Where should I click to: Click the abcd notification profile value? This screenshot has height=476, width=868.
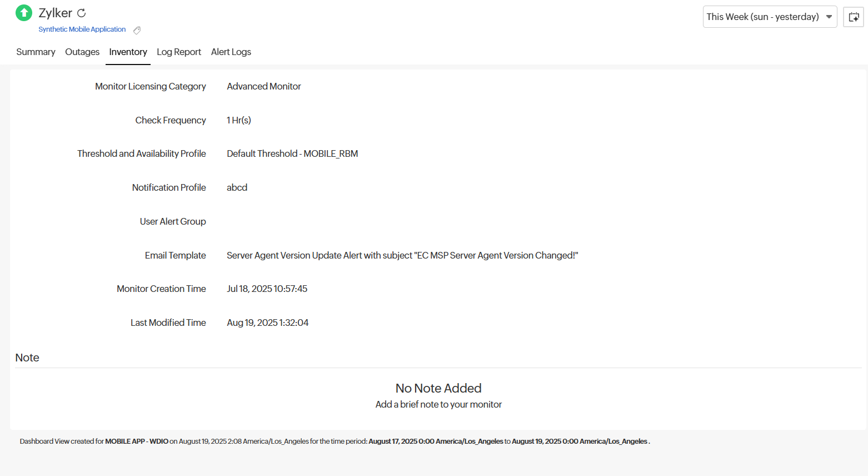(237, 187)
